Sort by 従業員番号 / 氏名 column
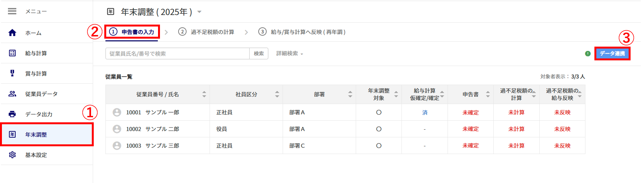Image resolution: width=644 pixels, height=183 pixels. (x=204, y=94)
